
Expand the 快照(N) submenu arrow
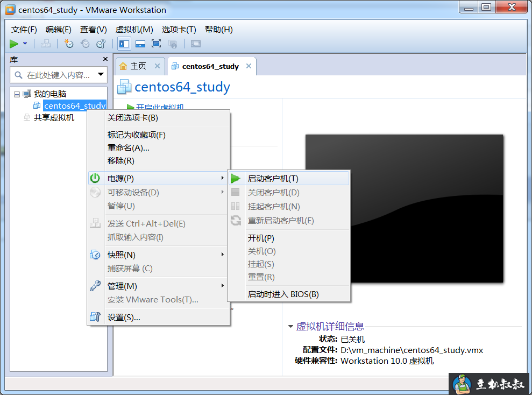click(x=222, y=255)
